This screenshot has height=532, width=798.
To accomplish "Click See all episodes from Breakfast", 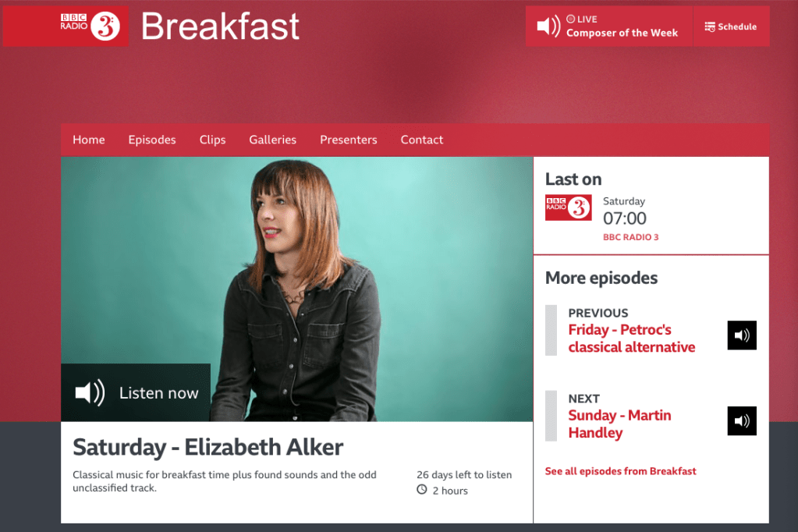I will click(x=620, y=471).
